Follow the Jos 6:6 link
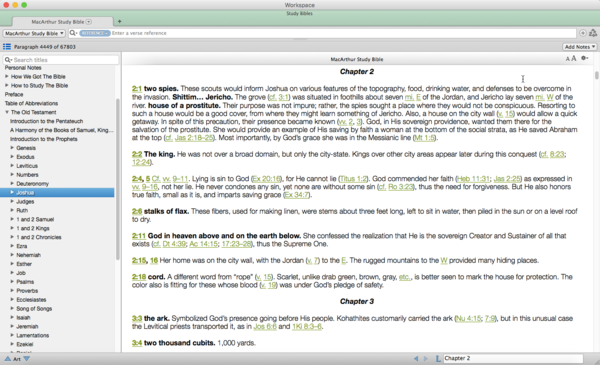Viewport: 600px width, 365px height. coord(265,326)
